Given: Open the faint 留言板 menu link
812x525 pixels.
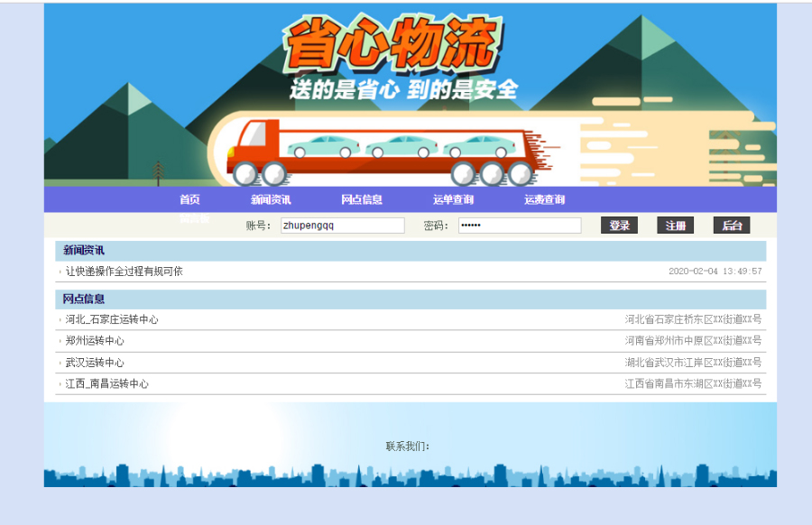Looking at the screenshot, I should point(195,218).
